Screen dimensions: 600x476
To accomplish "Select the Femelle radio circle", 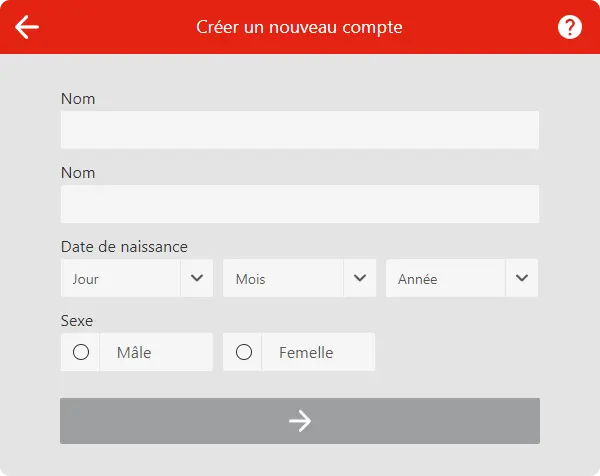I will (243, 352).
